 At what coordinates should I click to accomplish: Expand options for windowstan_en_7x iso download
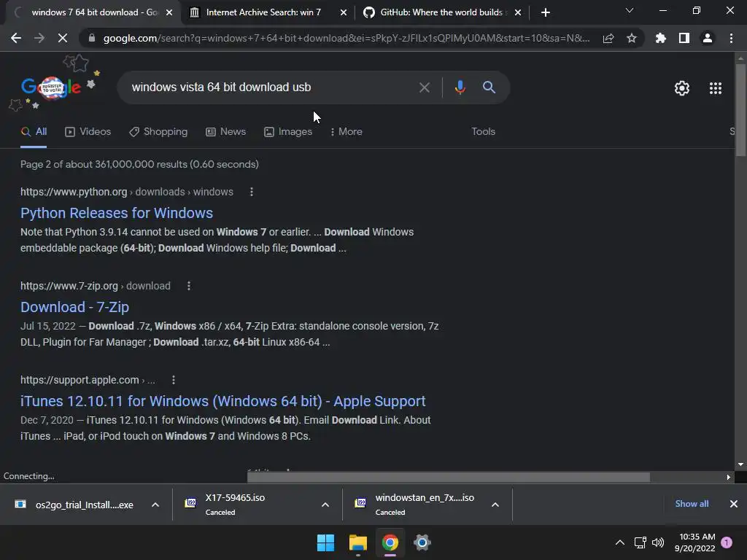(x=495, y=505)
